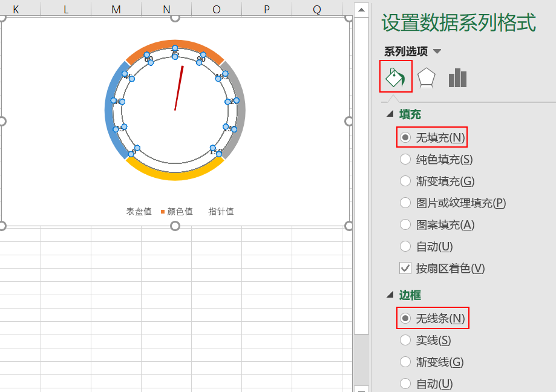Select column header K

point(16,8)
